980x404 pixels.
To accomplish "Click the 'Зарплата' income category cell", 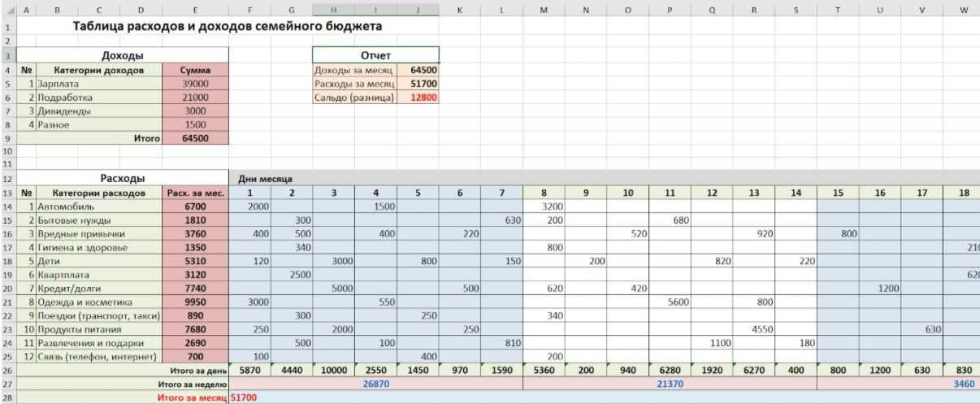I will pyautogui.click(x=59, y=84).
